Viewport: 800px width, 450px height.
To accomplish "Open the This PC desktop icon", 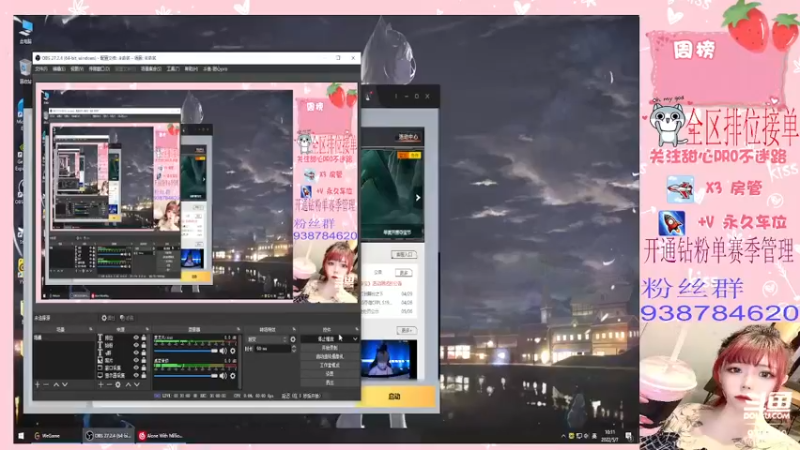I will pyautogui.click(x=25, y=31).
